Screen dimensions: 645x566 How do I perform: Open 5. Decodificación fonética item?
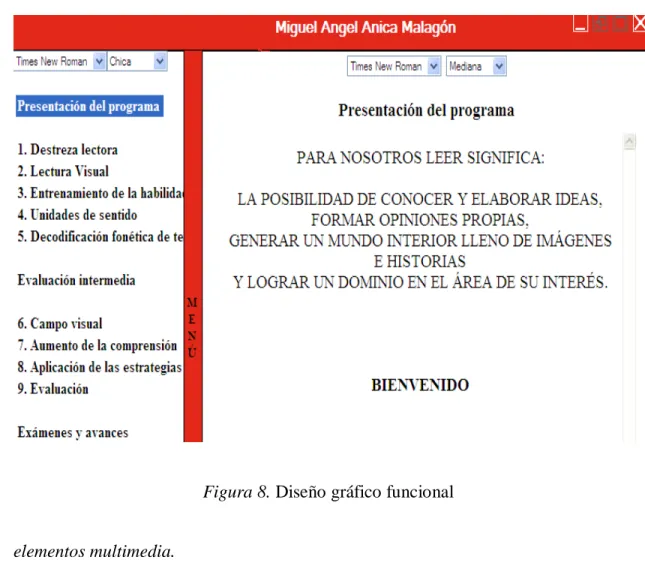pyautogui.click(x=100, y=237)
